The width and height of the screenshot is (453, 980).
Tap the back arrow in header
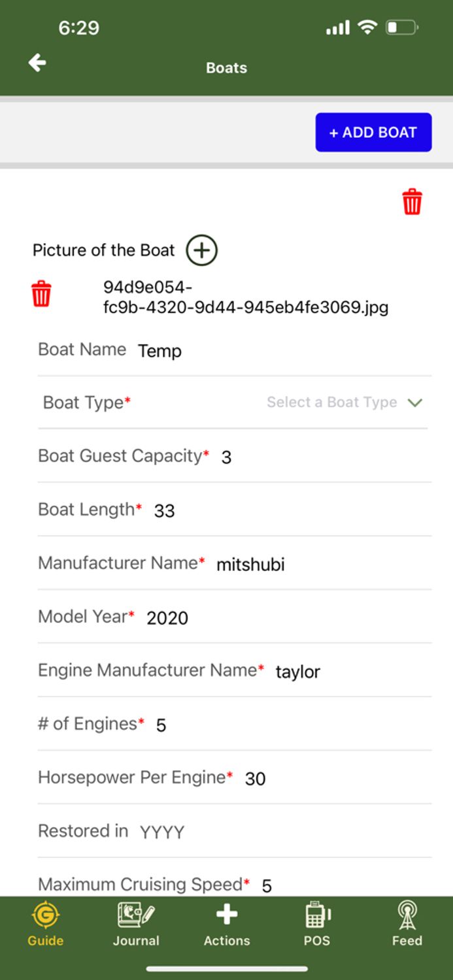(x=37, y=63)
